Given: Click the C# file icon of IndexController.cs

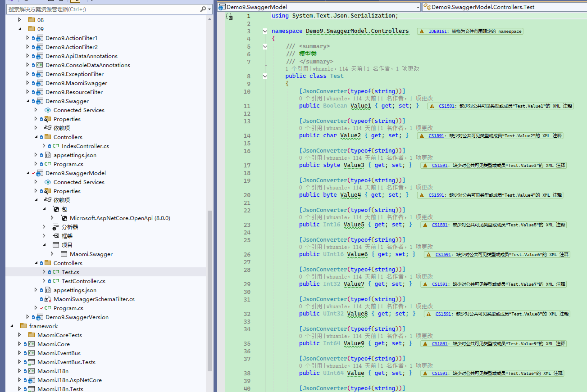Looking at the screenshot, I should point(56,146).
